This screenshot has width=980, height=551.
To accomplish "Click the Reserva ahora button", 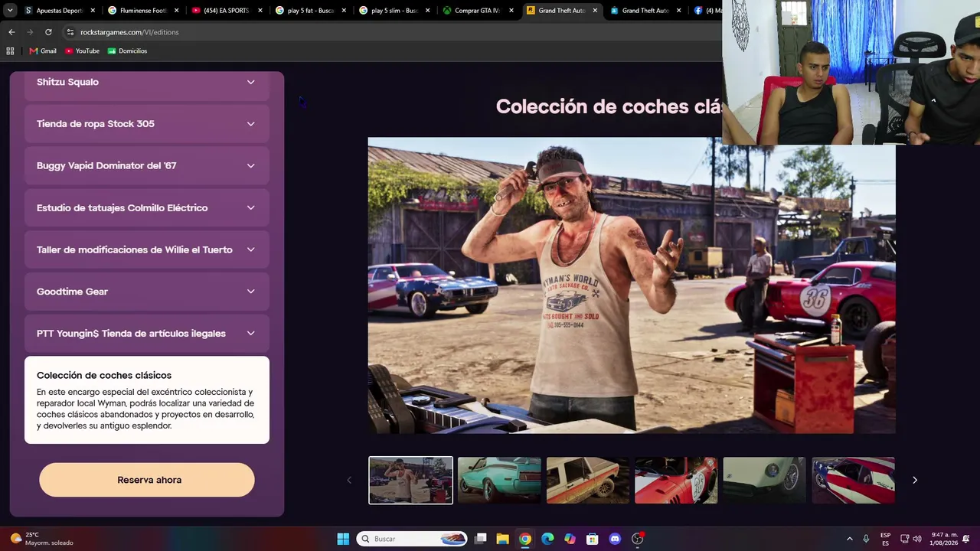I will click(x=147, y=480).
